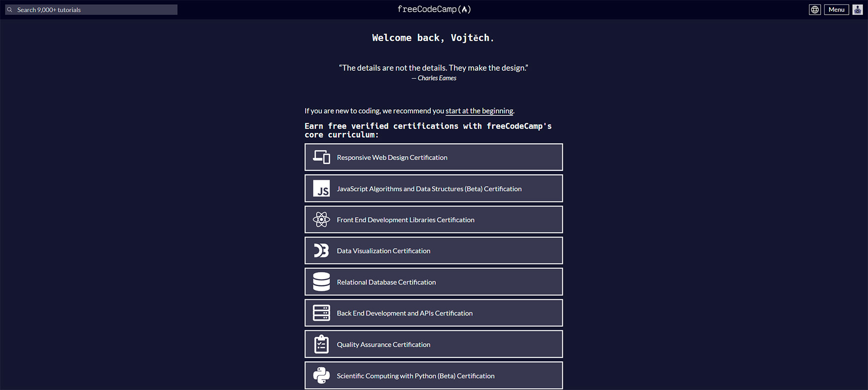The height and width of the screenshot is (390, 868).
Task: Open JavaScript Algorithms and Data Structures Certification
Action: point(434,189)
